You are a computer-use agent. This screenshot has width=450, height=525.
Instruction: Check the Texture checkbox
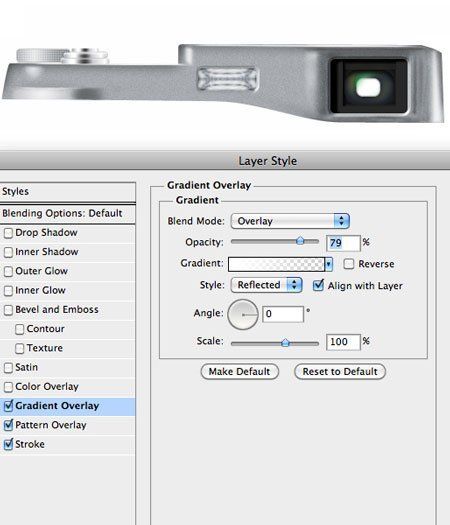coord(19,349)
